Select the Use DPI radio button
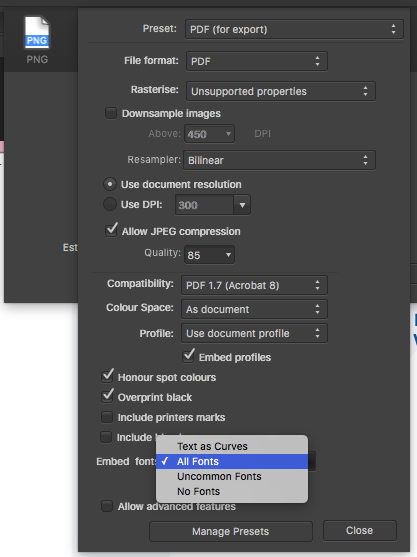The image size is (417, 557). pos(110,204)
